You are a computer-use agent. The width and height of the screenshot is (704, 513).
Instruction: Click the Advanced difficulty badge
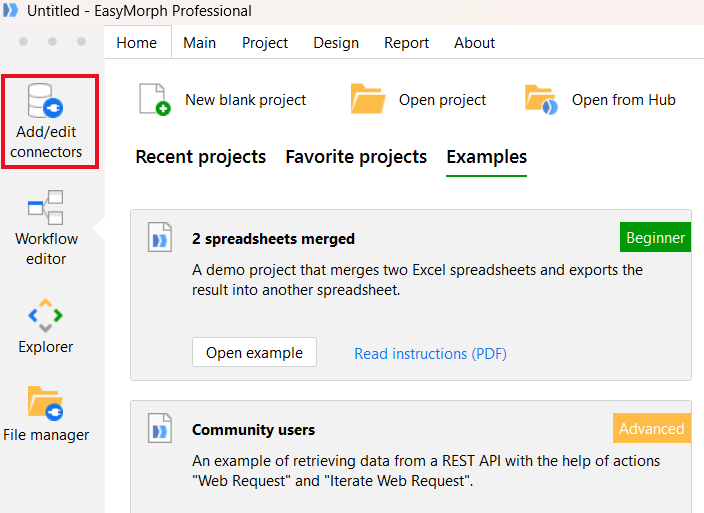pos(651,428)
